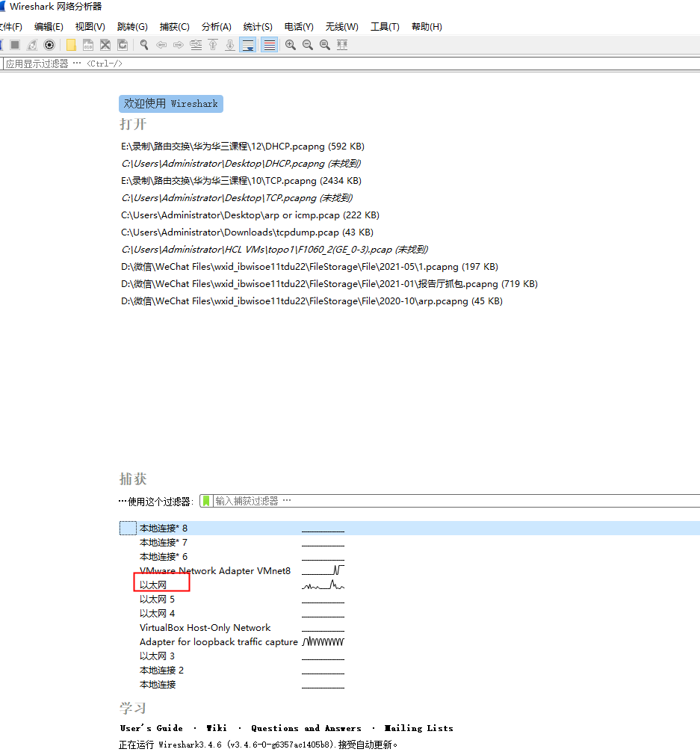Open the 工具(T) menu

click(385, 27)
